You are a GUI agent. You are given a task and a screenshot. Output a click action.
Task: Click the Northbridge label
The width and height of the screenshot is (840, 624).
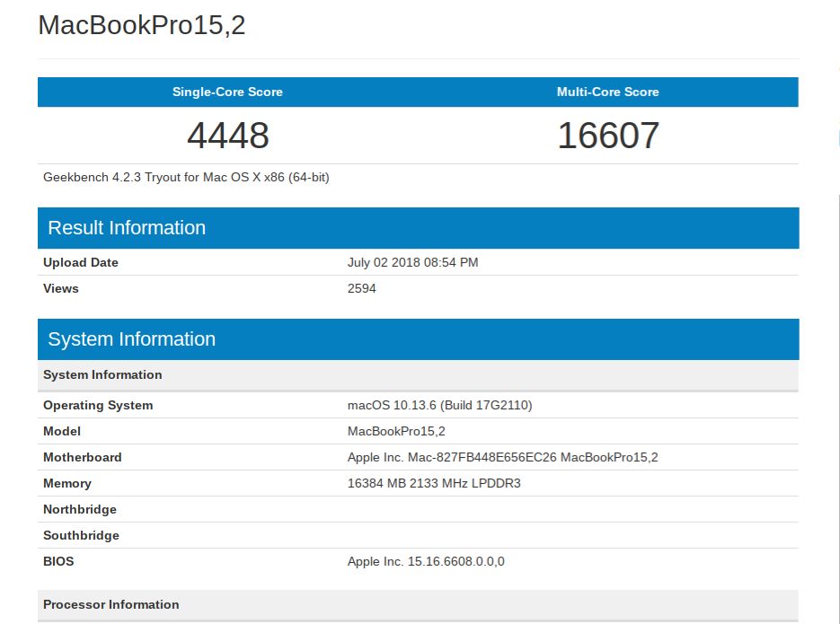pyautogui.click(x=80, y=509)
